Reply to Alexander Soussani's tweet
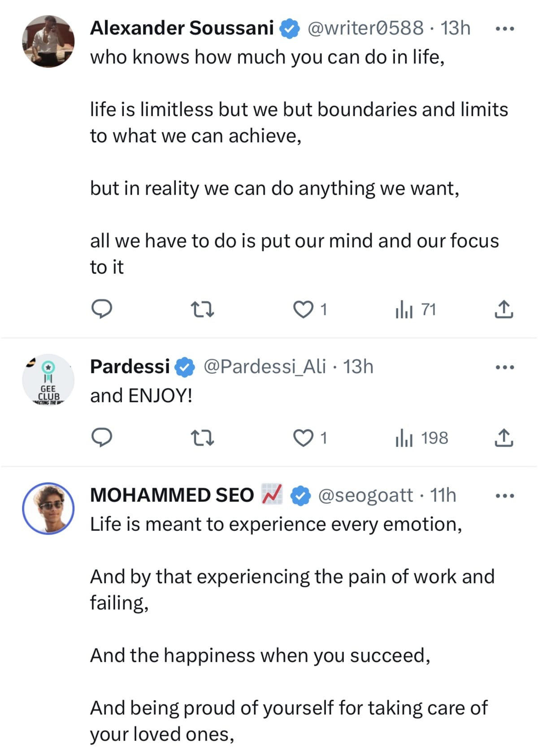 [x=102, y=309]
